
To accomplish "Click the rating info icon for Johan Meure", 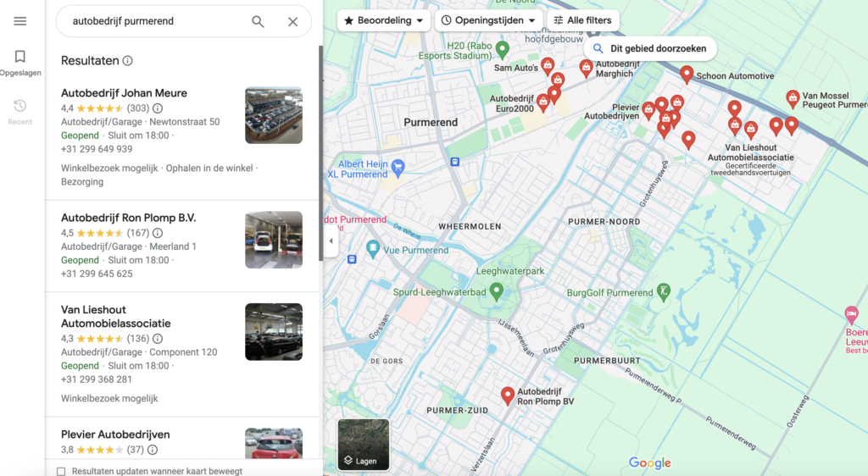I will coord(158,108).
